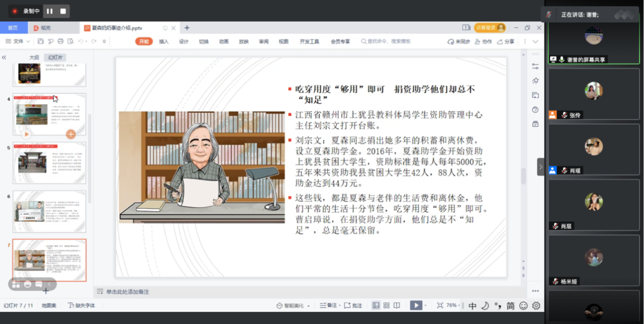Select the 开始 ribbon tab

point(144,41)
